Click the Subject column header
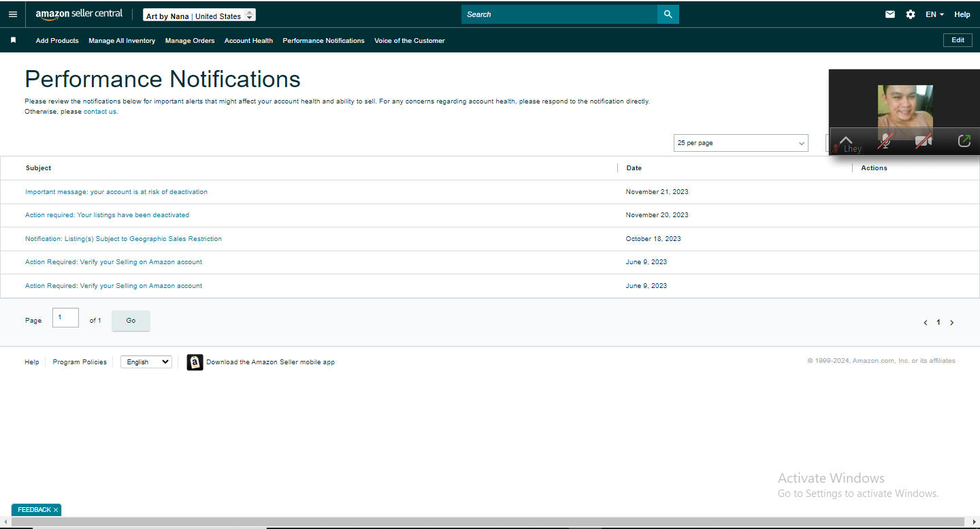Screen dimensions: 980x529 click(x=39, y=168)
